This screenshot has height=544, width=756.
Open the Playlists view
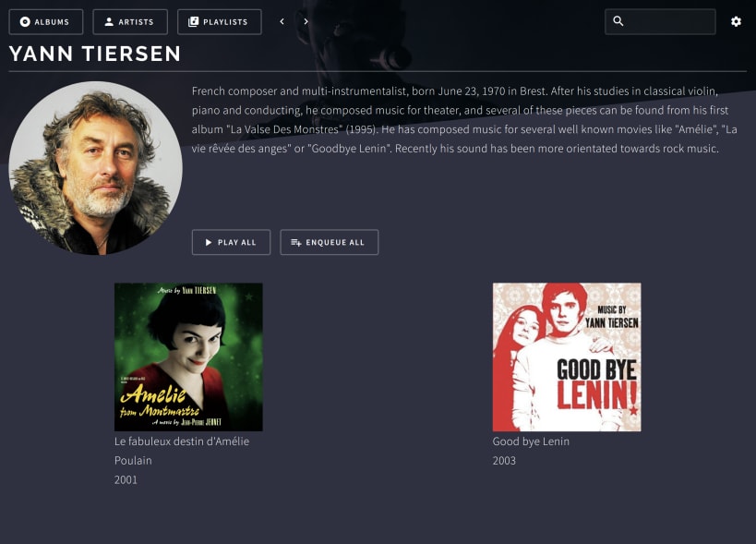point(220,21)
